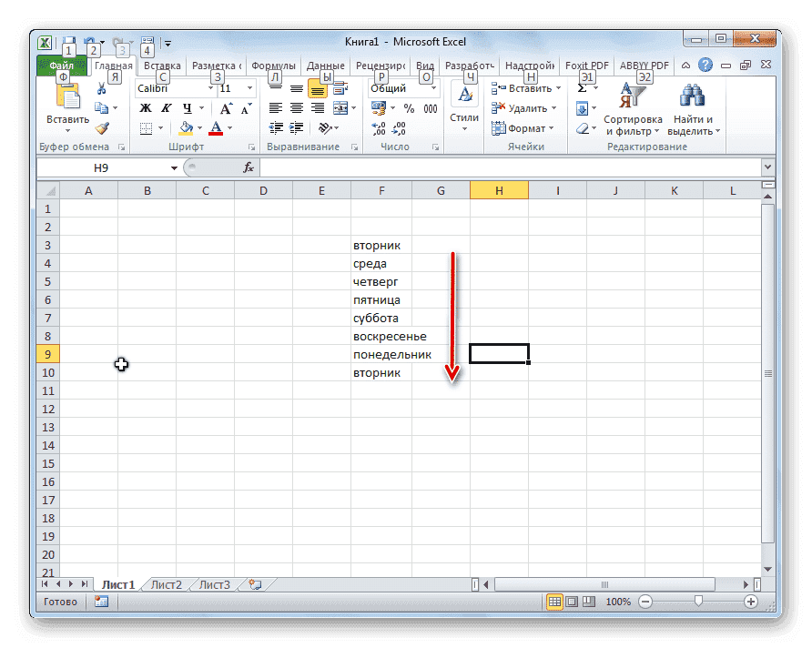
Task: Open the Calibri font dropdown
Action: pos(210,87)
